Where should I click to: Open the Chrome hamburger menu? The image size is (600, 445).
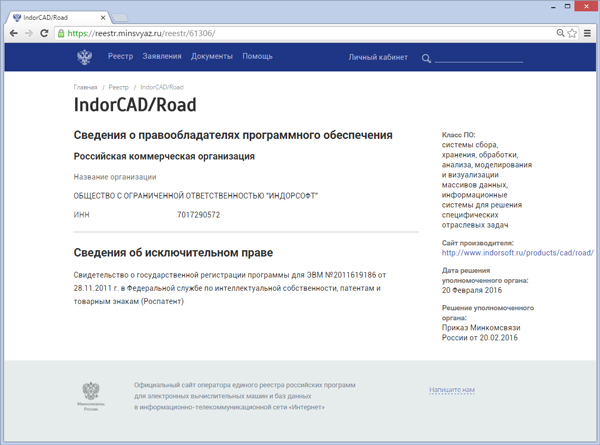[x=587, y=33]
